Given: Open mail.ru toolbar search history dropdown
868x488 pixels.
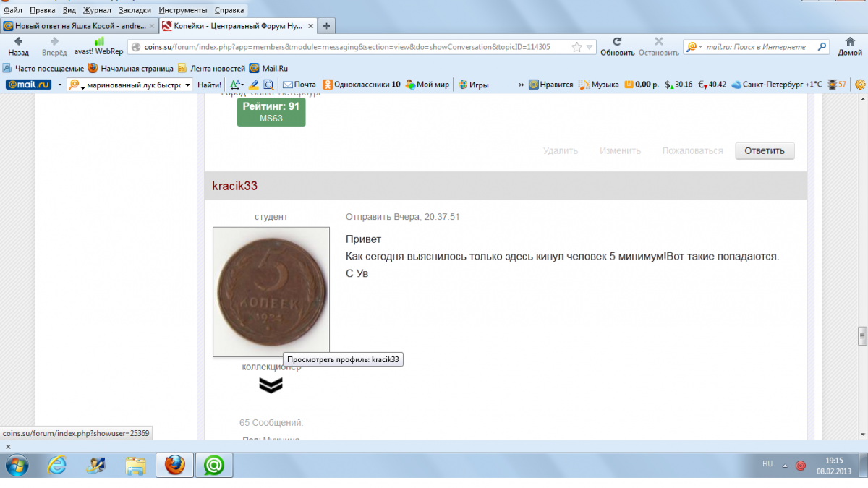Looking at the screenshot, I should (x=188, y=85).
